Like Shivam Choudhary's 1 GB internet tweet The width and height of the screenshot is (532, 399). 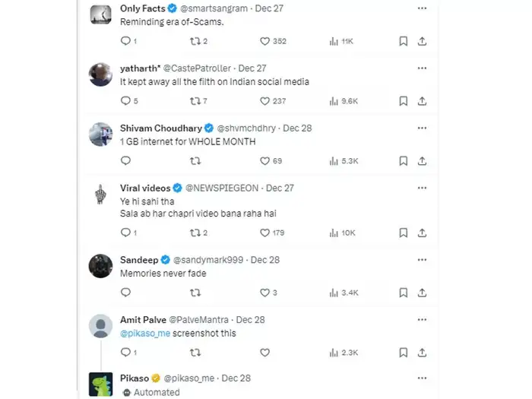coord(265,161)
